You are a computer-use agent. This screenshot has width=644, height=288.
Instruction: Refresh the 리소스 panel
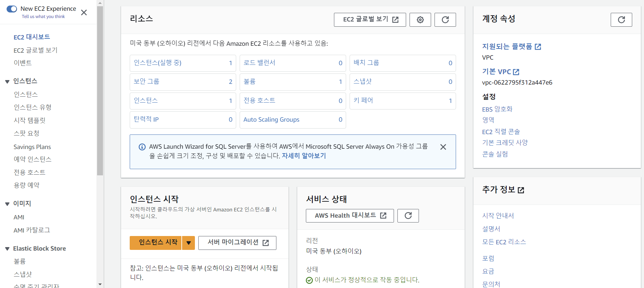point(445,20)
